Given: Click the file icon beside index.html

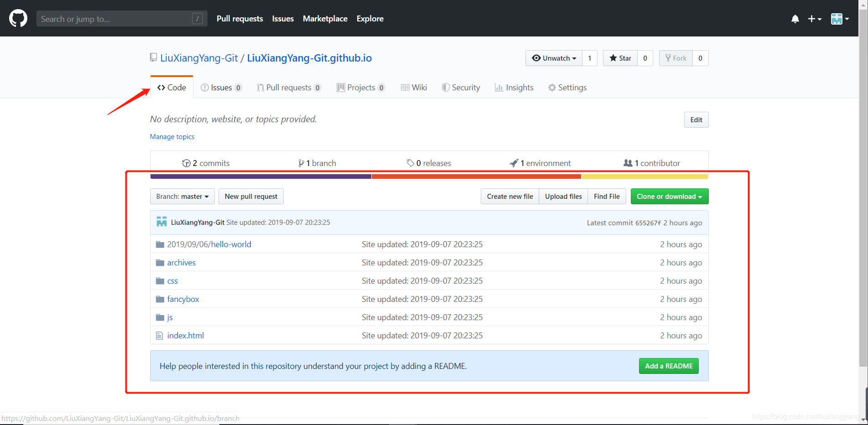Looking at the screenshot, I should click(159, 336).
